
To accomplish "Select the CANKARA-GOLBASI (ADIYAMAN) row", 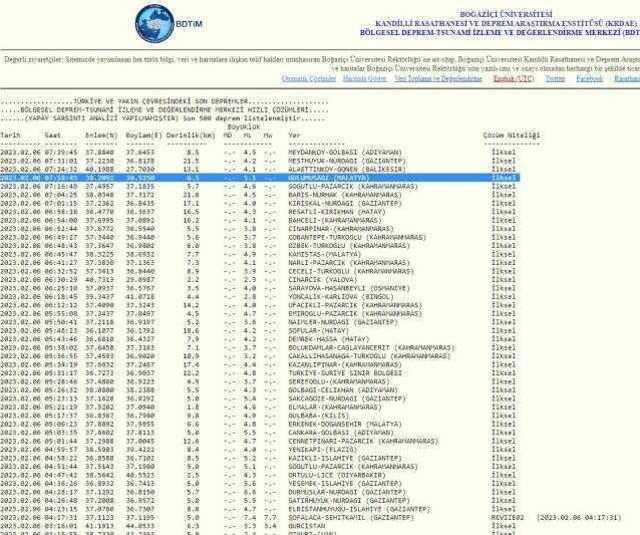I will 260,433.
